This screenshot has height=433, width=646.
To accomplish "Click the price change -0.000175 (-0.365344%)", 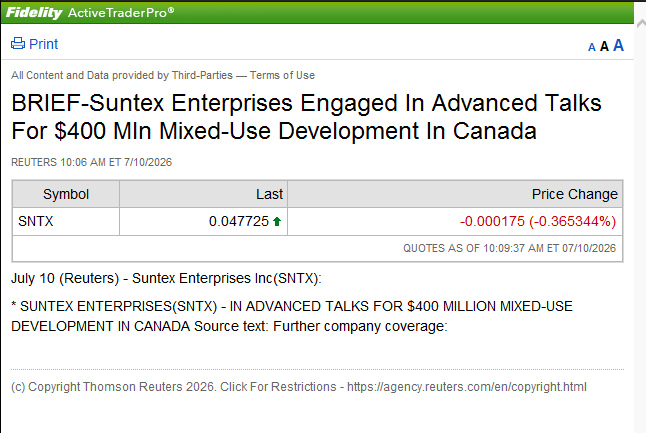I will click(538, 222).
